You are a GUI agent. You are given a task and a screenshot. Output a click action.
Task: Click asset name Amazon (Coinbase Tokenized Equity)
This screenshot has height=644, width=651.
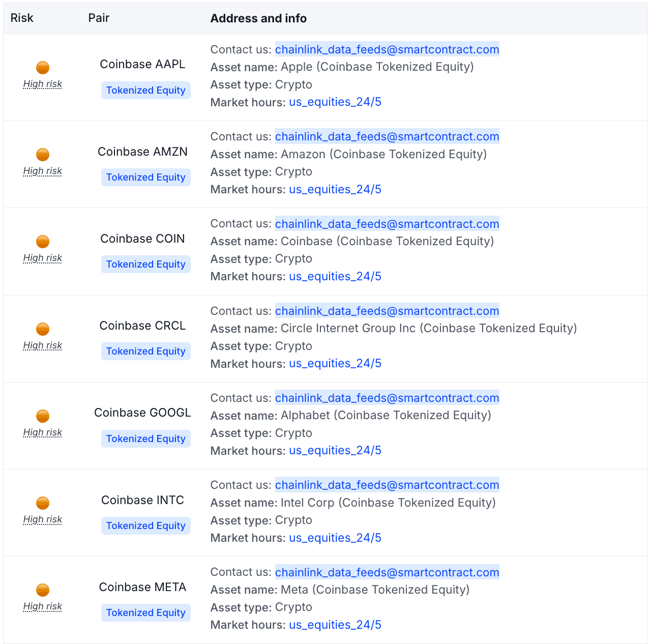[384, 154]
